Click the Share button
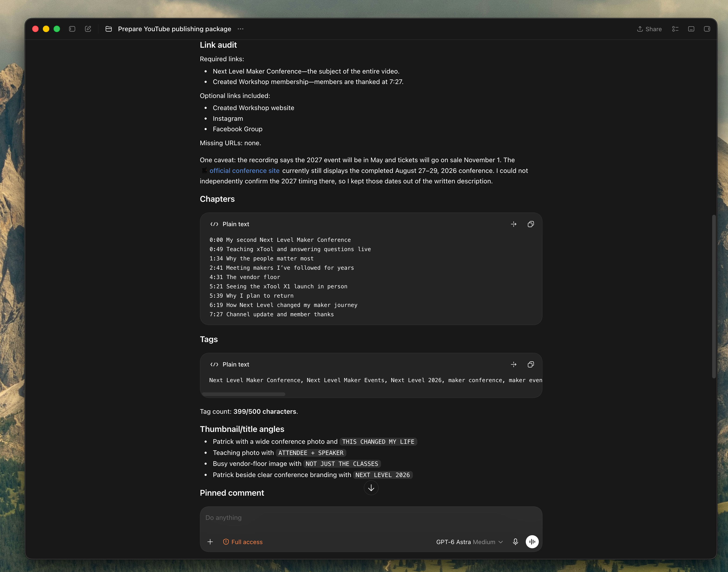 pos(649,29)
